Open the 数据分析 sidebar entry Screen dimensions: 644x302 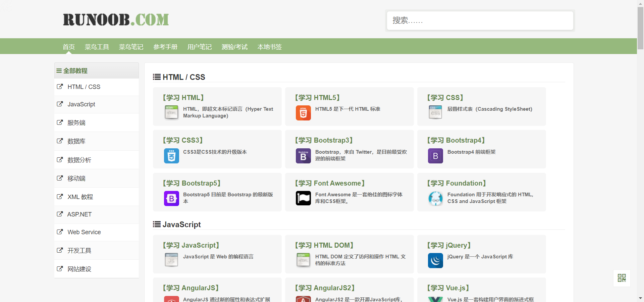pyautogui.click(x=79, y=160)
